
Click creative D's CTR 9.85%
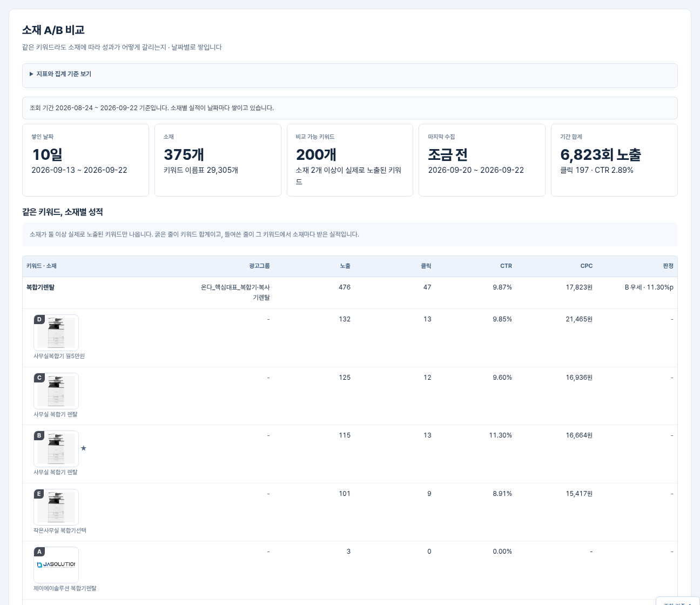(x=502, y=319)
